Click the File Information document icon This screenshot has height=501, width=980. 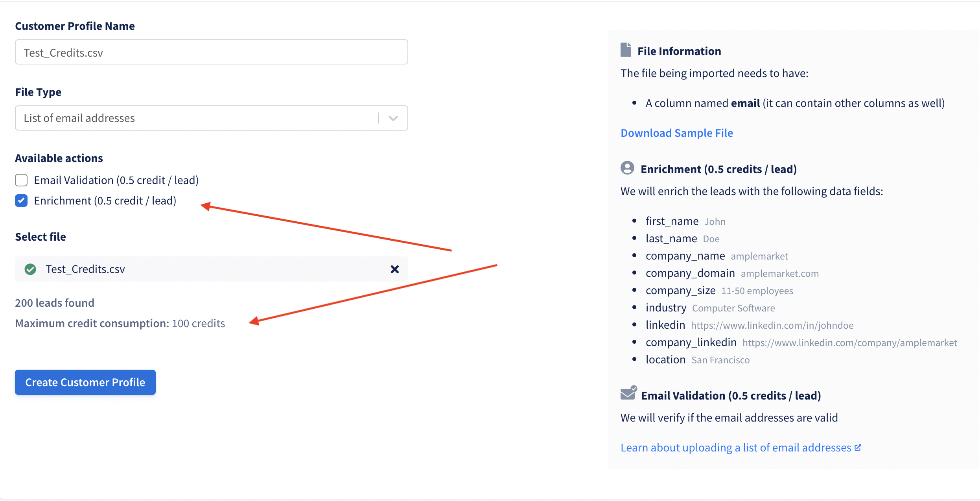[626, 50]
